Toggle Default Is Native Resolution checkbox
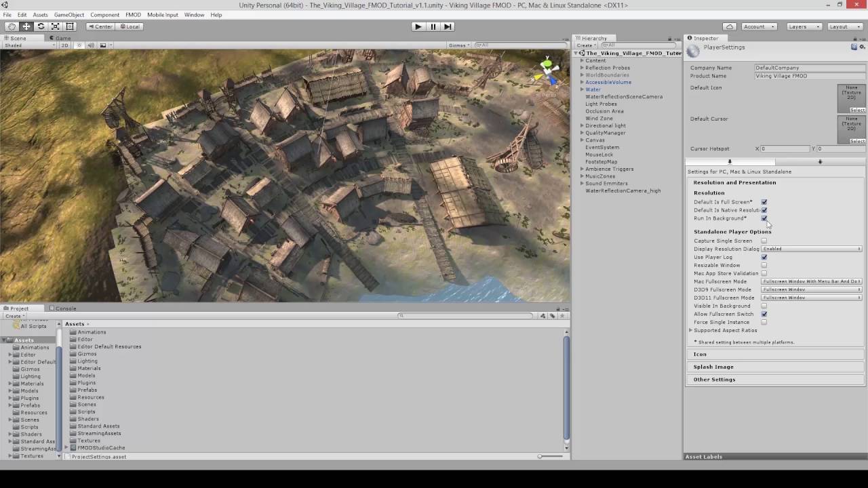Viewport: 868px width, 488px height. [764, 210]
